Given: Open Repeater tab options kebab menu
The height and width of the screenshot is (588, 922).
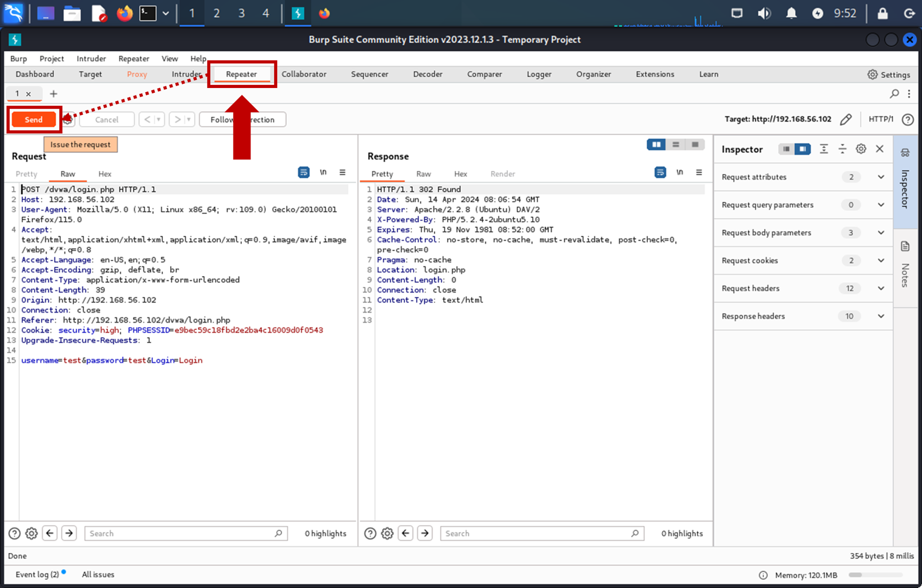Looking at the screenshot, I should click(x=909, y=94).
